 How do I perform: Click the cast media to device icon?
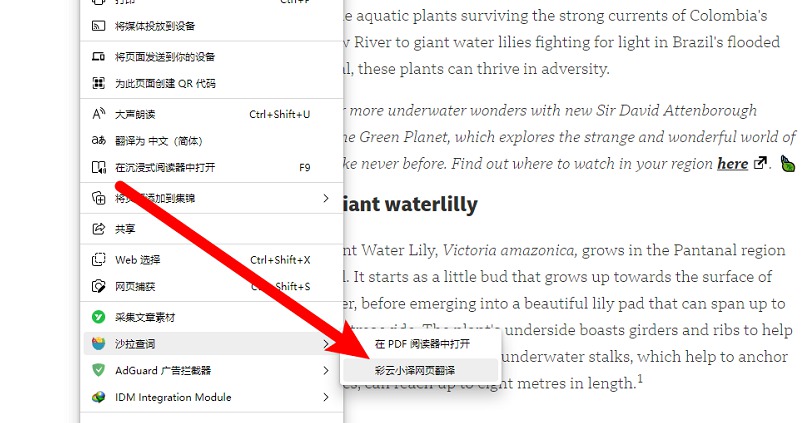98,26
